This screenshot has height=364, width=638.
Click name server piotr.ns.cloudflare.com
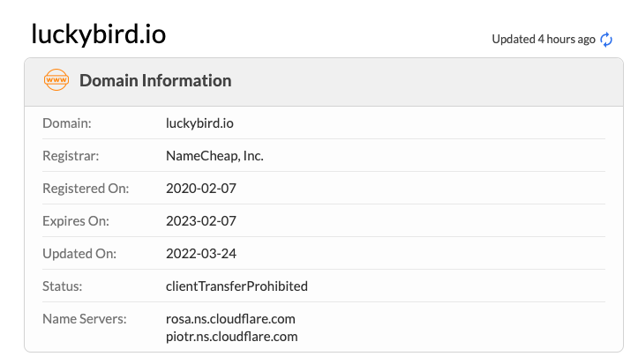(x=232, y=337)
